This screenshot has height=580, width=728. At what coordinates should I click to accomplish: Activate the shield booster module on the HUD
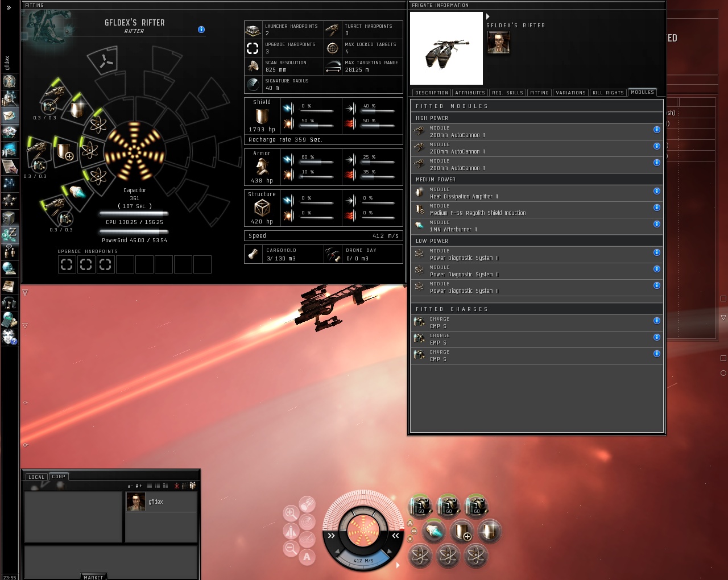[462, 531]
